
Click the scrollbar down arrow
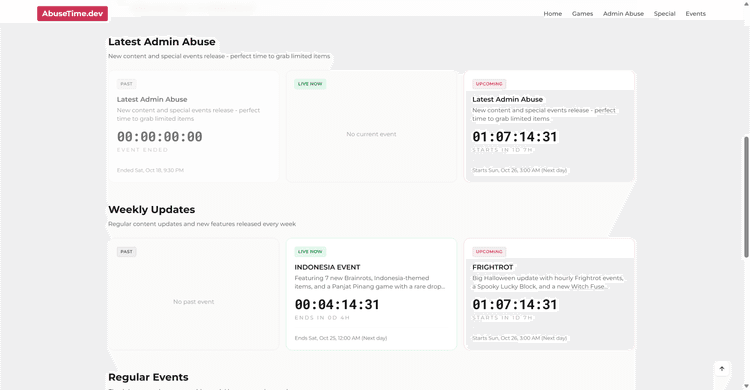pyautogui.click(x=746, y=386)
